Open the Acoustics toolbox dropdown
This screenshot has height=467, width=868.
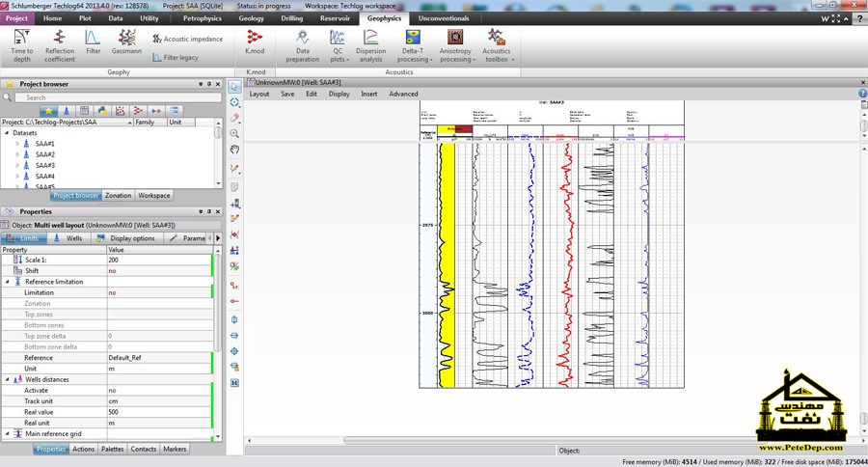497,45
